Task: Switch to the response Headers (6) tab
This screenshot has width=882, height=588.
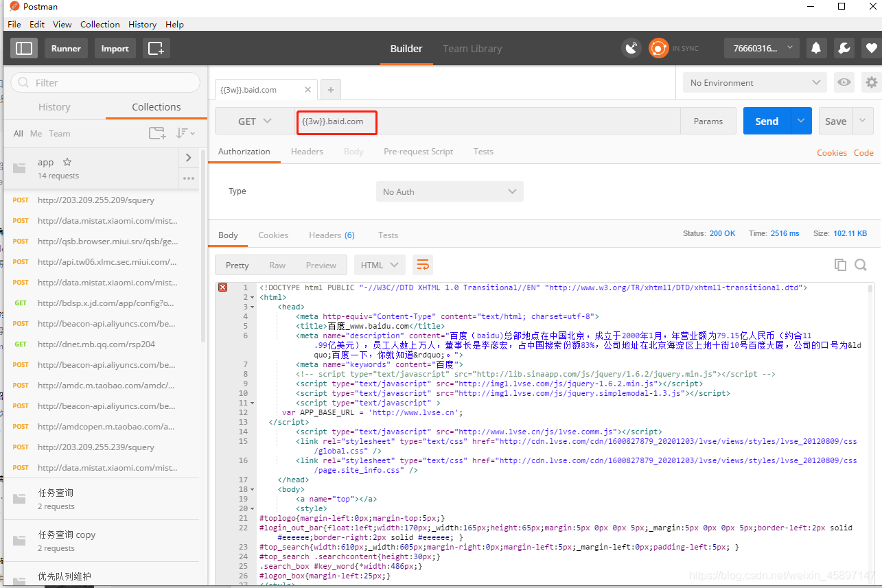Action: coord(332,235)
